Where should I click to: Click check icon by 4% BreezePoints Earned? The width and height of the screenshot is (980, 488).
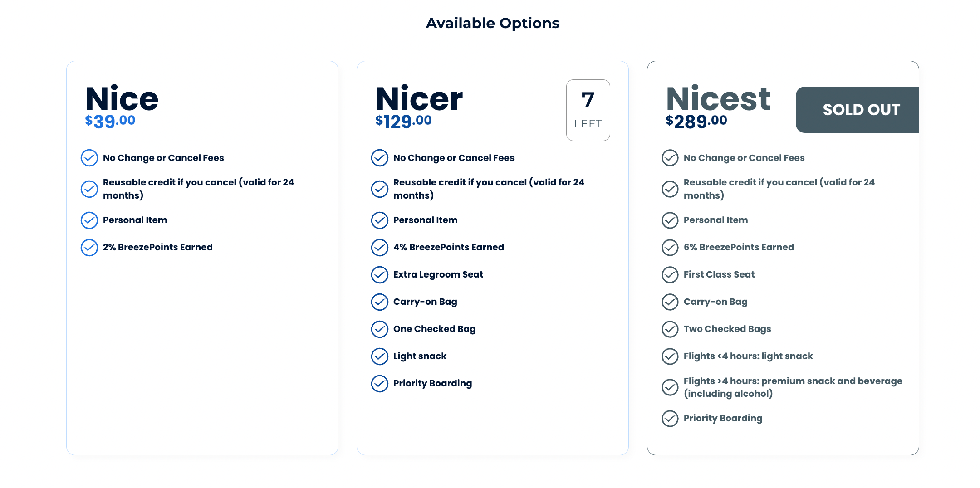pos(380,248)
